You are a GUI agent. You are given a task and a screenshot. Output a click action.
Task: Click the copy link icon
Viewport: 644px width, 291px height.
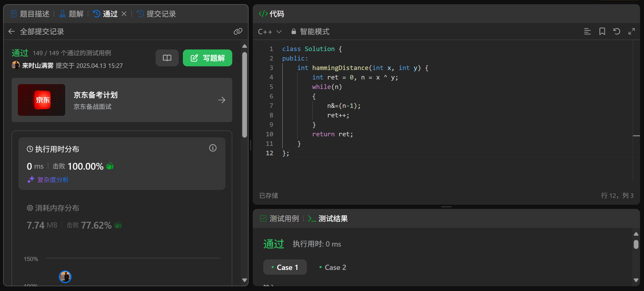238,32
